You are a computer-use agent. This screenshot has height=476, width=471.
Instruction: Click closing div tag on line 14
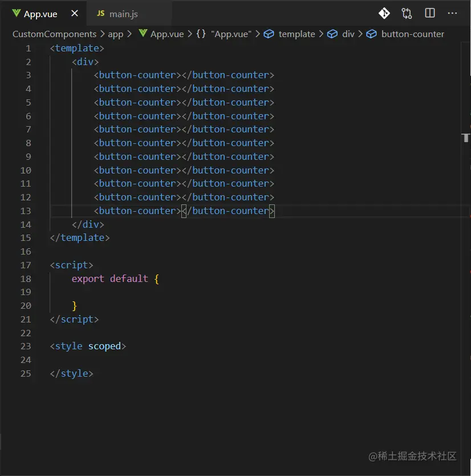click(x=88, y=225)
